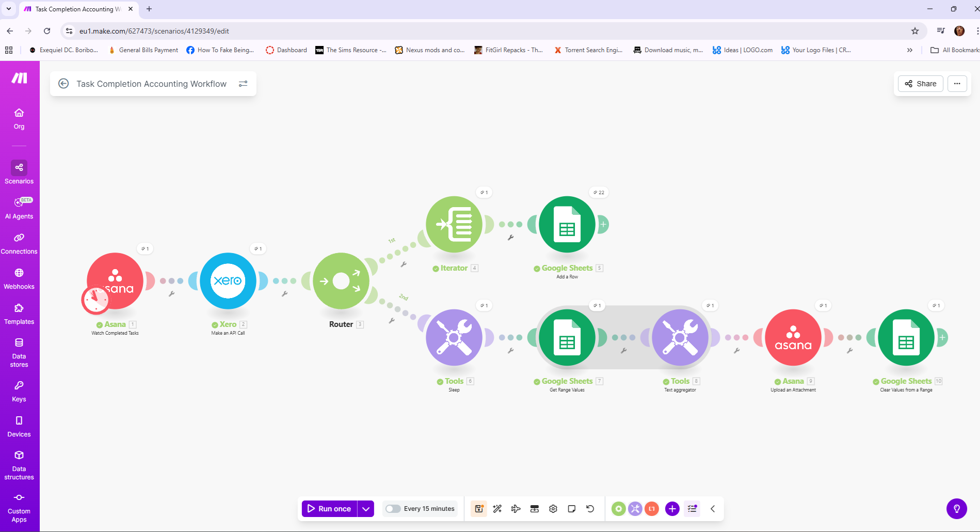Image resolution: width=980 pixels, height=532 pixels.
Task: Open scenario settings gear icon
Action: pos(553,509)
